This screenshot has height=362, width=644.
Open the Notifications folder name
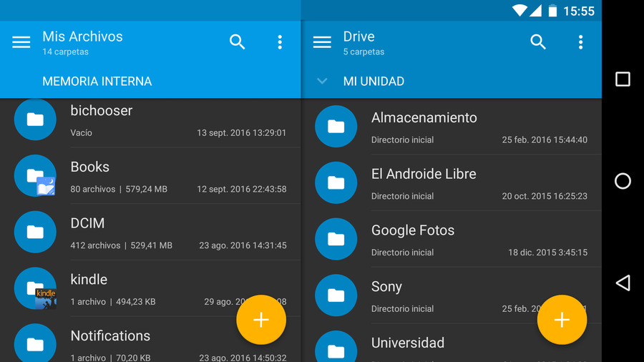110,336
